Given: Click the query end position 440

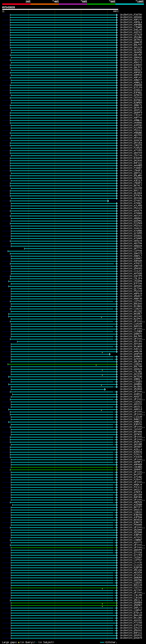Looking at the screenshot, I should (x=115, y=11).
